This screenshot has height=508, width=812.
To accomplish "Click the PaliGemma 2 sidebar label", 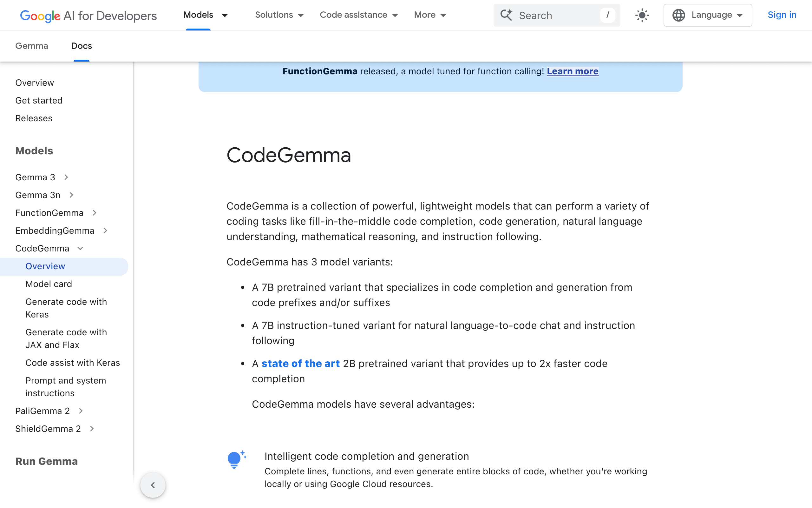I will [x=43, y=411].
